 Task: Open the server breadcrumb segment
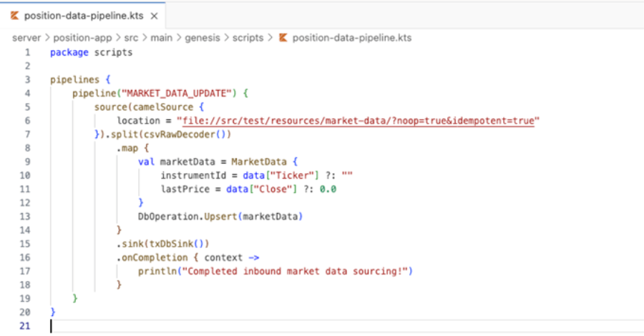coord(26,38)
